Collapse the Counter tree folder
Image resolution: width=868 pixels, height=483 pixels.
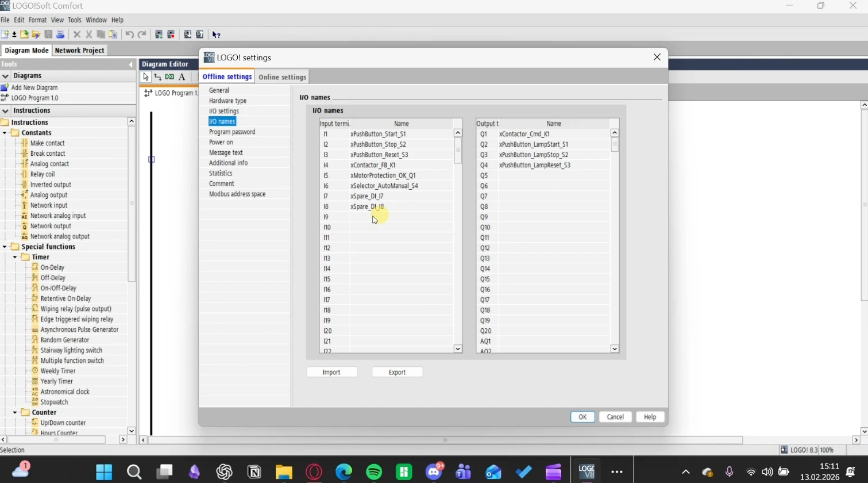tap(15, 412)
